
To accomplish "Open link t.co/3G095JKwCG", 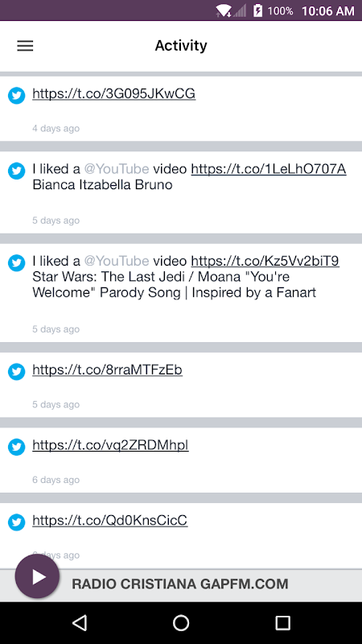I will [x=113, y=94].
